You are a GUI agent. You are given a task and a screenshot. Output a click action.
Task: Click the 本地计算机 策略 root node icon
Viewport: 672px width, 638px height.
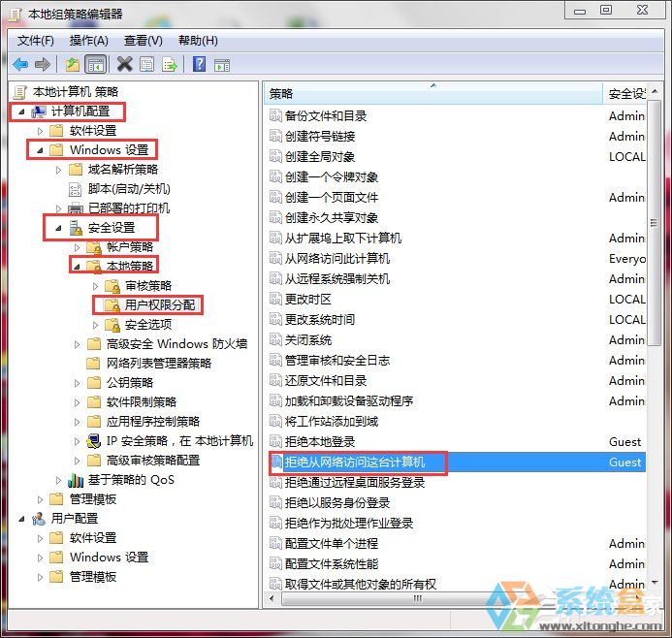(20, 92)
